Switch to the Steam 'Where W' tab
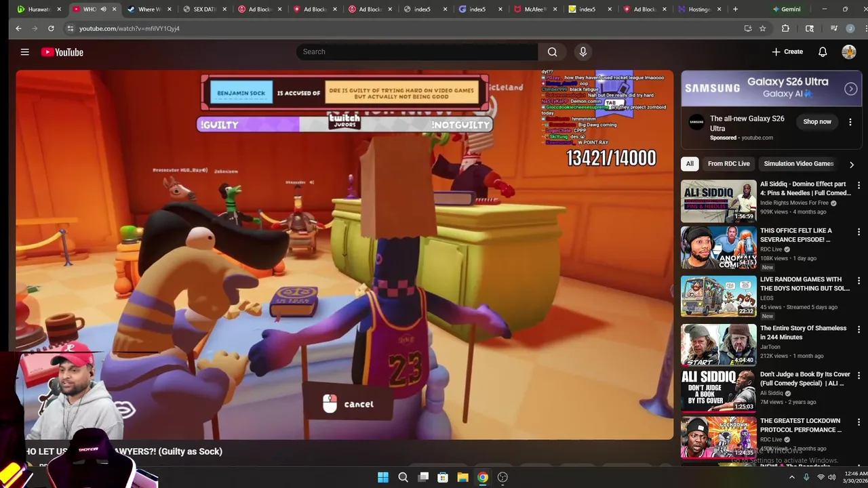The width and height of the screenshot is (868, 488). coord(144,9)
